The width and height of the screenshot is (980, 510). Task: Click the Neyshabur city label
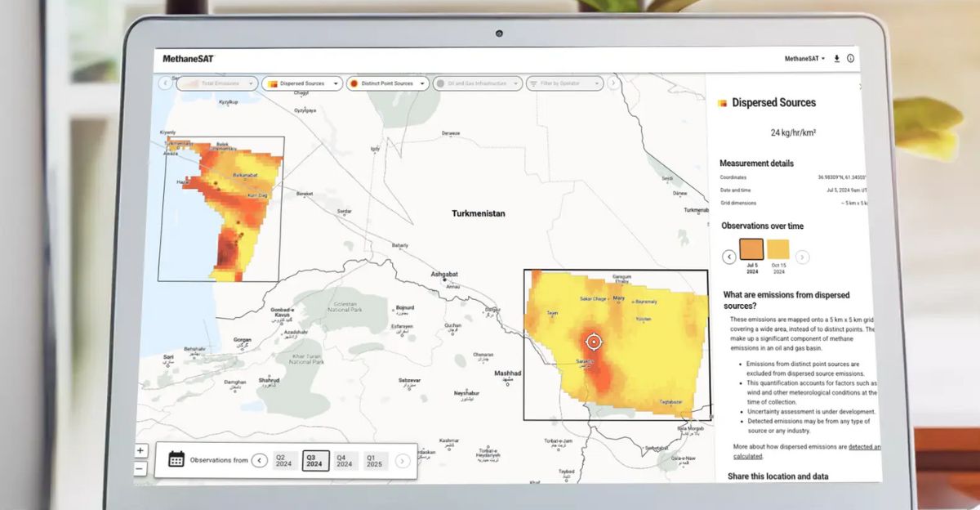click(466, 393)
